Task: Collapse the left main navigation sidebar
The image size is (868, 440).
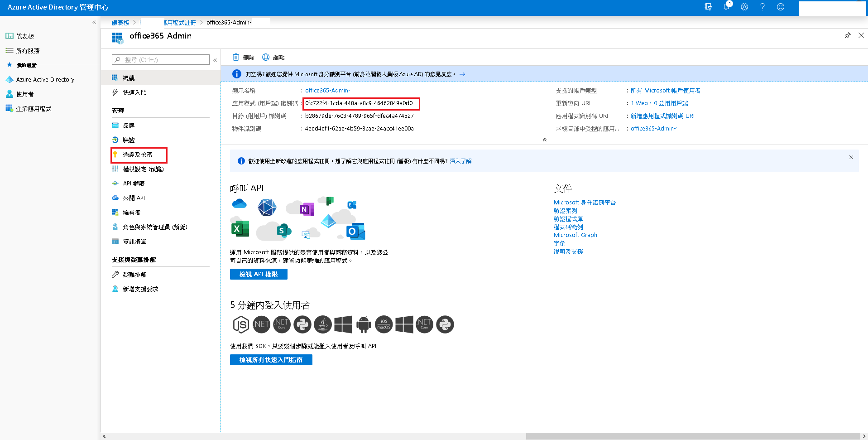Action: [94, 22]
